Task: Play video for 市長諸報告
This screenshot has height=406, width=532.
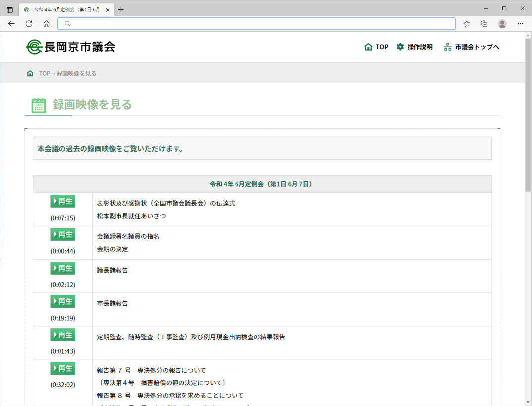Action: (x=63, y=301)
